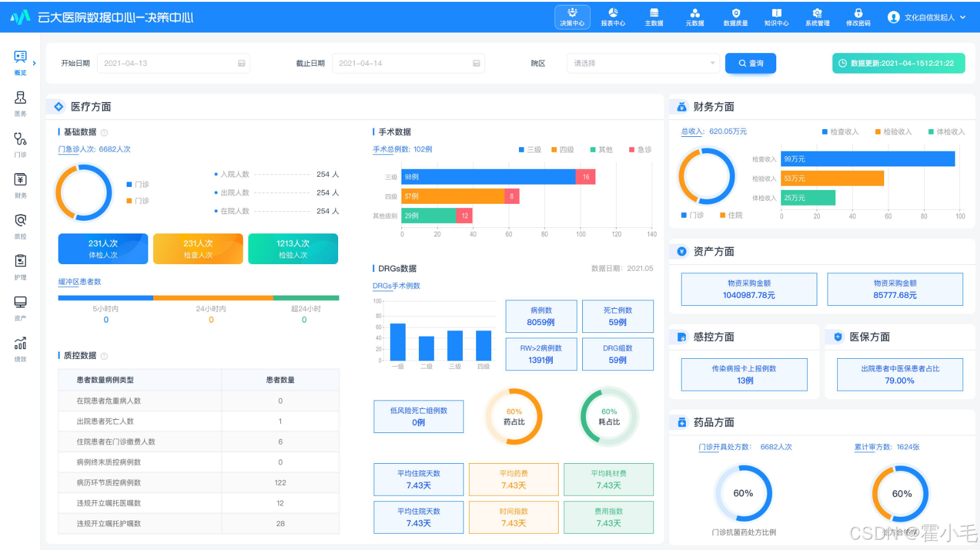
Task: Click the 低风险死亡组例数 card
Action: click(419, 417)
